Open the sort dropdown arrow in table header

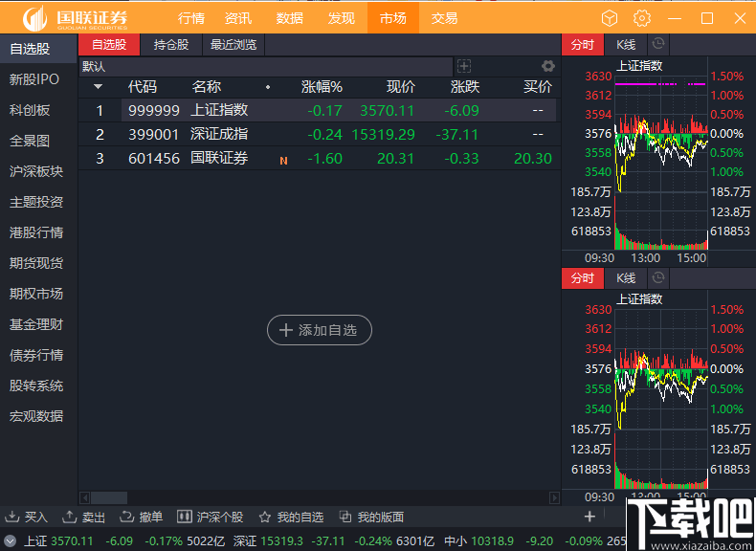tap(98, 87)
